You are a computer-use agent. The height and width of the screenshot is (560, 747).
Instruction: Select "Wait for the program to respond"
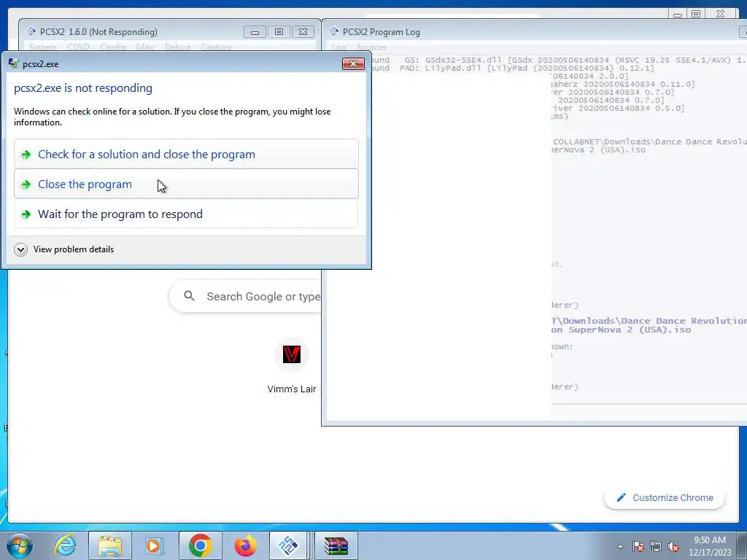click(x=186, y=214)
